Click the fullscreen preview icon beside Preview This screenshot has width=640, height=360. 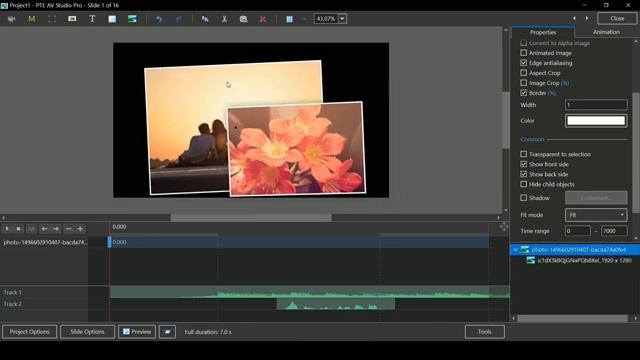pyautogui.click(x=167, y=331)
